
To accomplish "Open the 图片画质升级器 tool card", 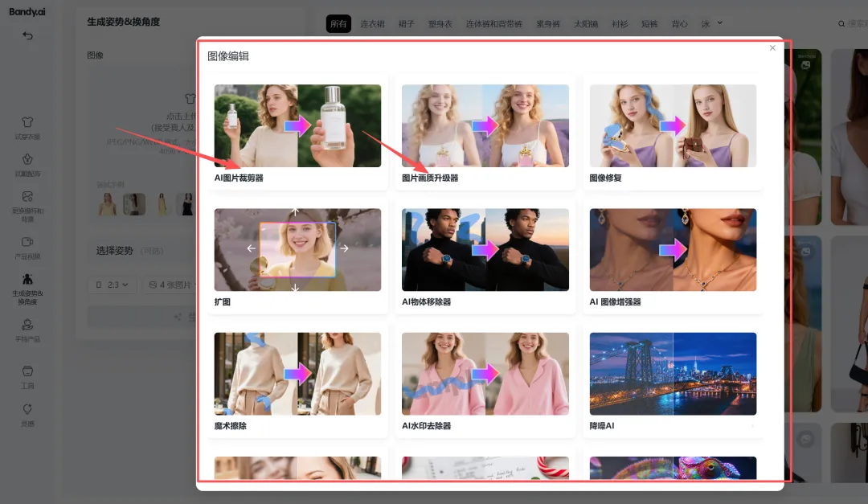I will (x=485, y=134).
